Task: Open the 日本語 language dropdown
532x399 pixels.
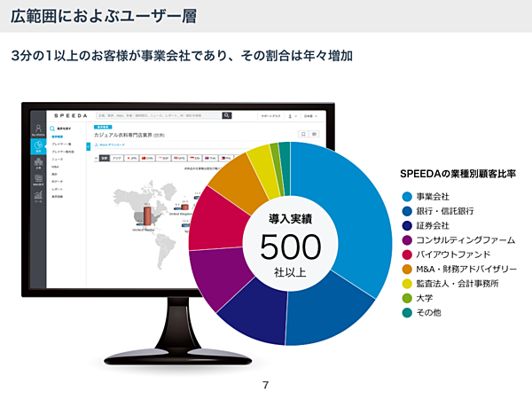Action: [309, 115]
